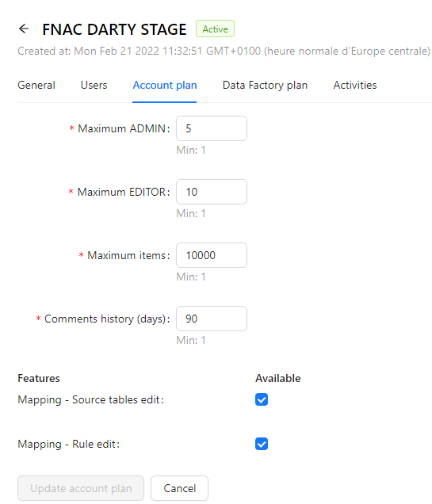This screenshot has width=432, height=504.
Task: Click the 'Maximum EDITOR' label
Action: pyautogui.click(x=124, y=192)
